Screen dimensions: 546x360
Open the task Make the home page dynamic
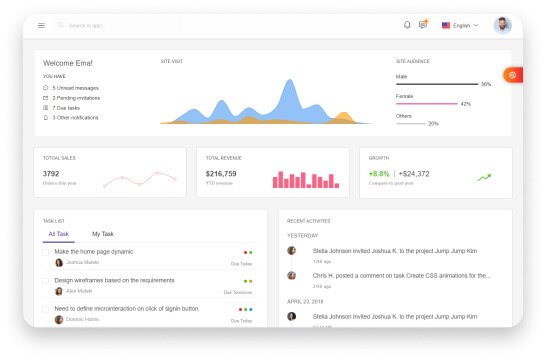(94, 252)
